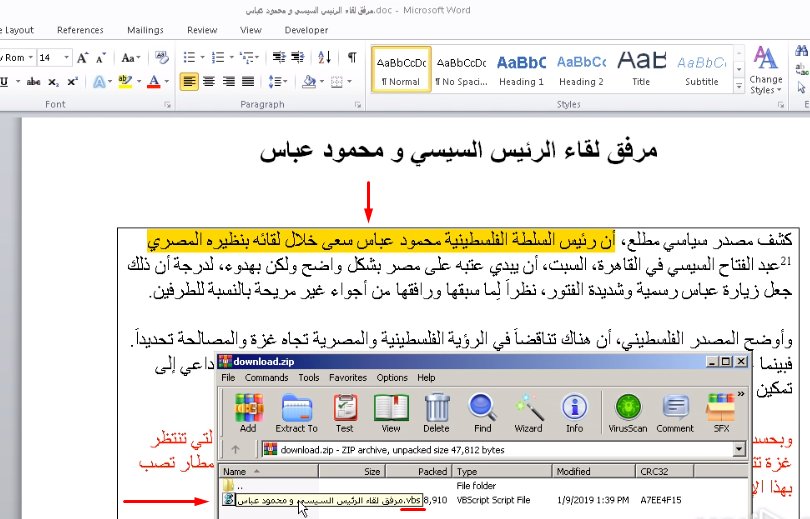Open the font size 14 dropdown
The image size is (810, 519).
[x=67, y=57]
